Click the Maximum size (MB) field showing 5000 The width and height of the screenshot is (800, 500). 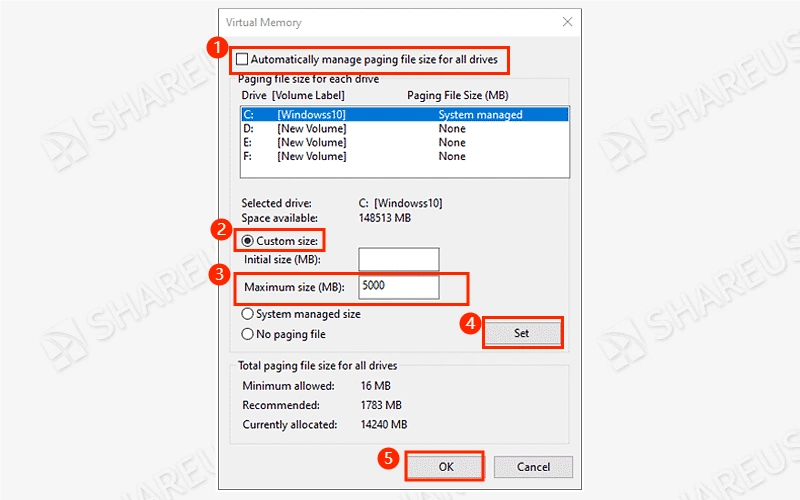pos(398,287)
